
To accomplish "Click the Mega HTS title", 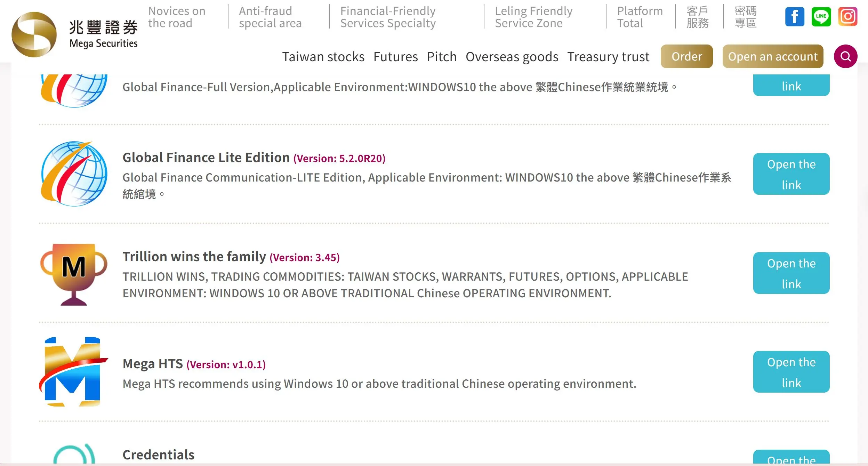I will coord(153,364).
